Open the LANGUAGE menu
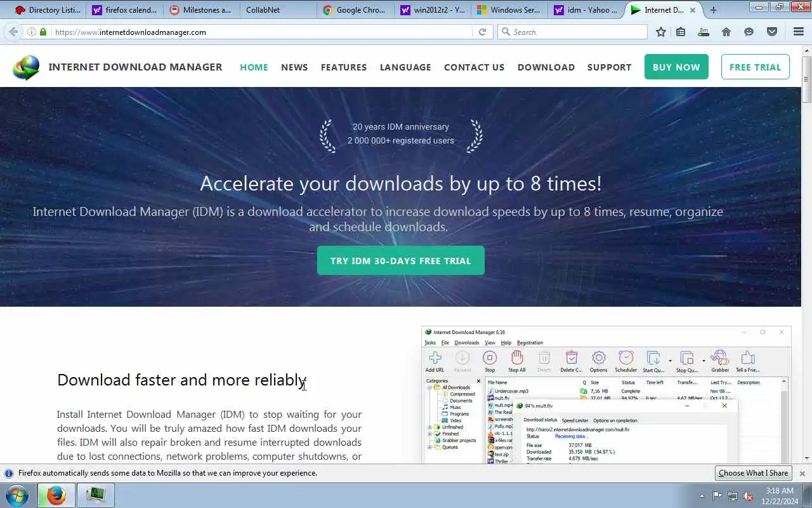This screenshot has width=812, height=508. click(405, 67)
